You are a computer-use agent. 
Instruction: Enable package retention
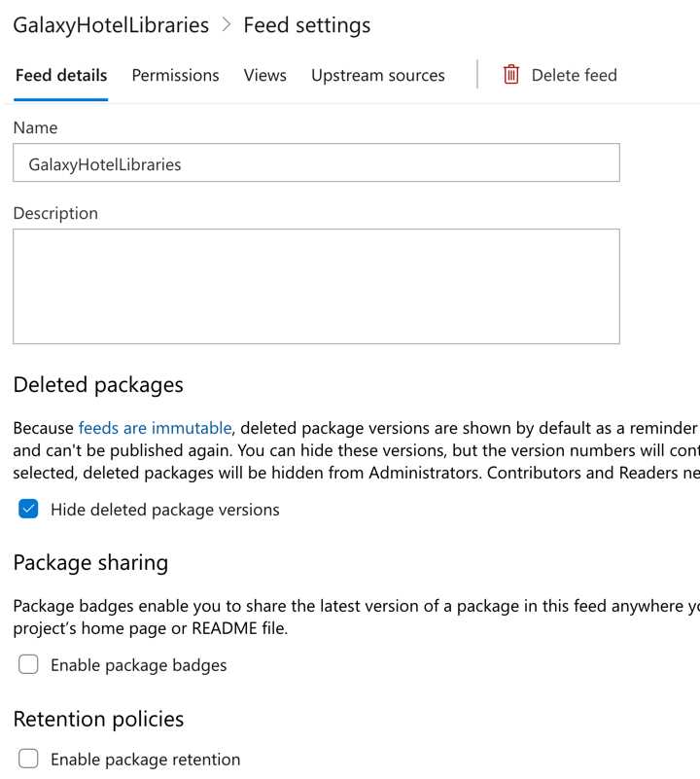[x=28, y=760]
